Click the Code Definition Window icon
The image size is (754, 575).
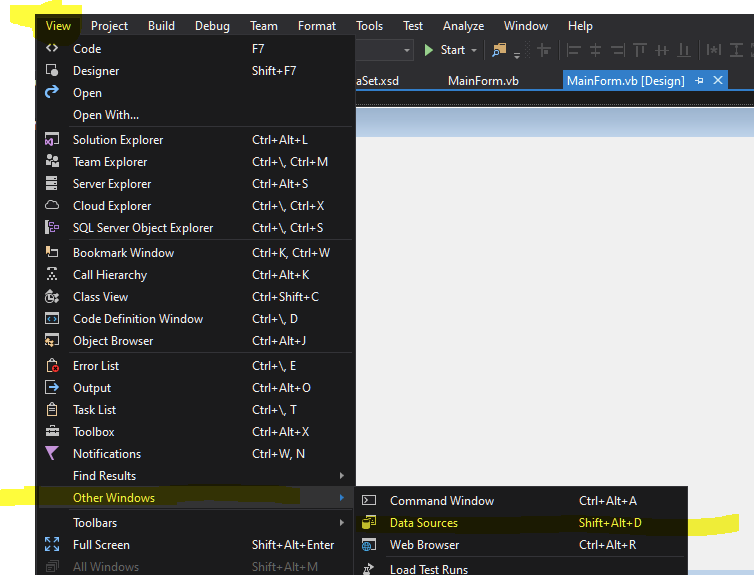coord(52,318)
